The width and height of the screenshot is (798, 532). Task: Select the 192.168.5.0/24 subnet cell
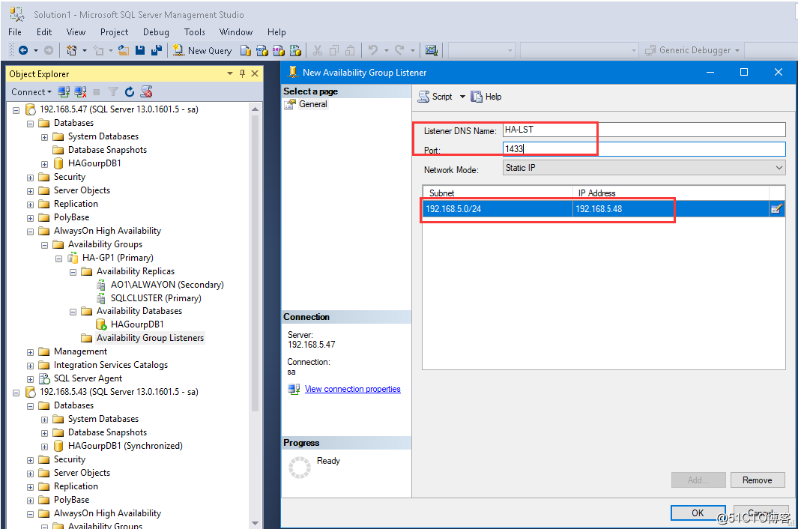coord(498,209)
